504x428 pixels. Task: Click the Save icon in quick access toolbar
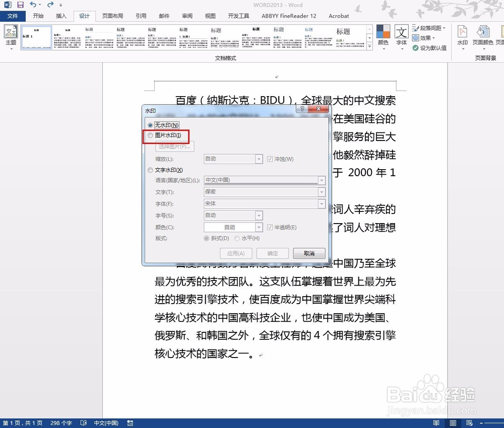(20, 5)
